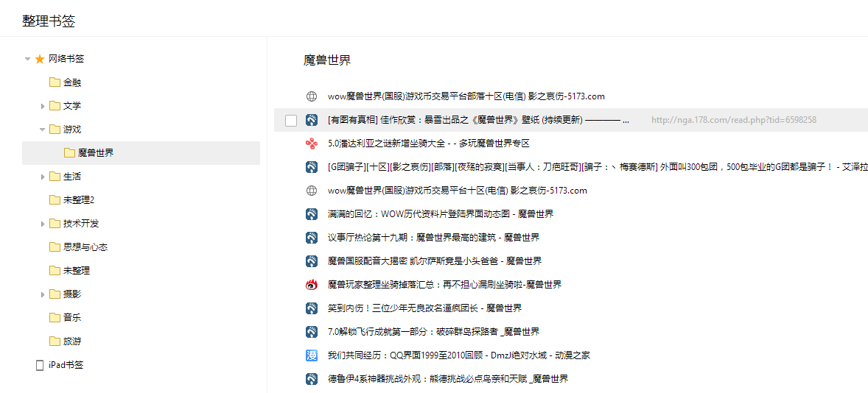Screen dimensions: 868x393
Task: Click the folder icon next to 文学
Action: [55, 105]
